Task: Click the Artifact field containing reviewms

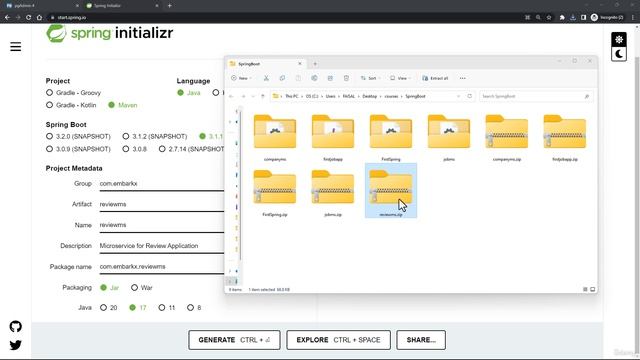Action: [162, 204]
